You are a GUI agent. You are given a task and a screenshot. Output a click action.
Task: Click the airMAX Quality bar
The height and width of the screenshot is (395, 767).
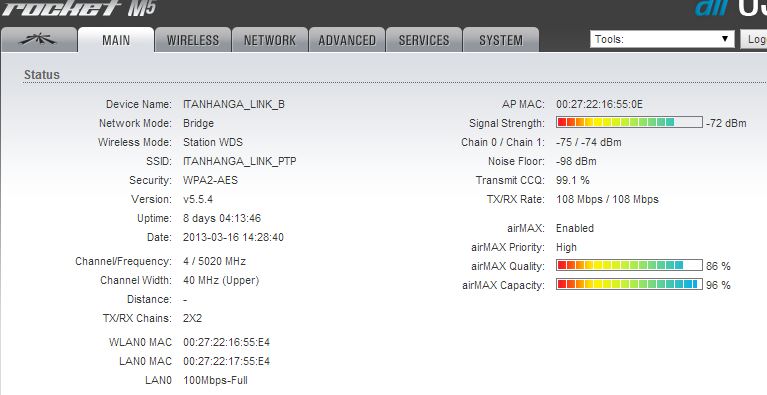[x=629, y=265]
